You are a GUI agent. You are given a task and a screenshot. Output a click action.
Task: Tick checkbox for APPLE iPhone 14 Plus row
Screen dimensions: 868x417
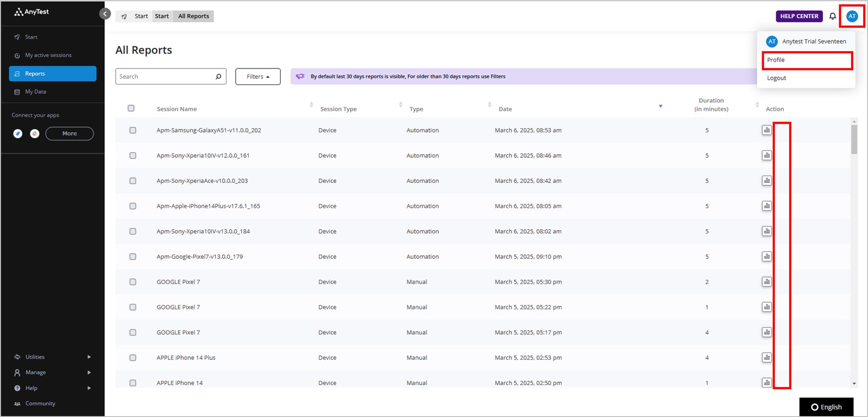click(133, 357)
